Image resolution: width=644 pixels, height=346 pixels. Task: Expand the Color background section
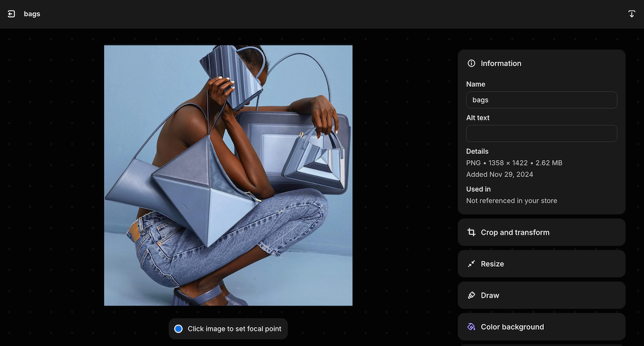tap(541, 327)
